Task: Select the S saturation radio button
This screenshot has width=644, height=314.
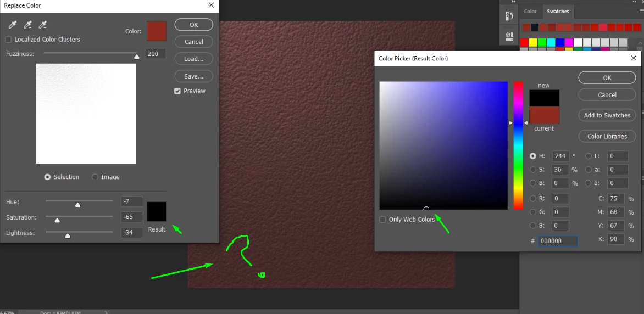Action: [533, 170]
